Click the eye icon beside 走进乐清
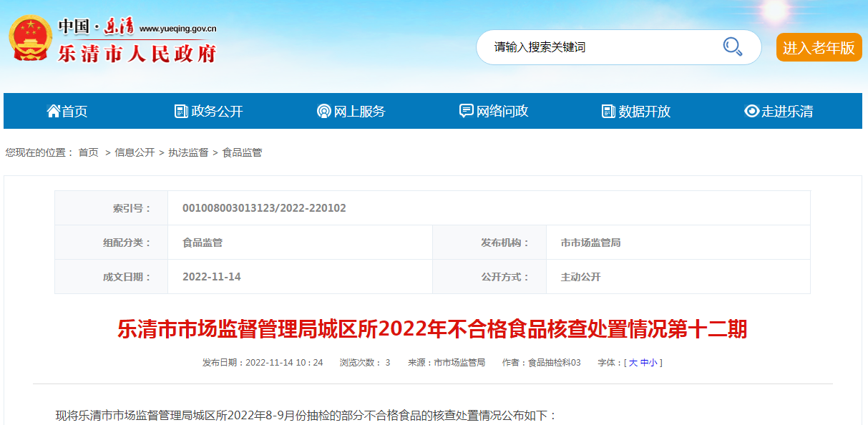 [x=751, y=111]
